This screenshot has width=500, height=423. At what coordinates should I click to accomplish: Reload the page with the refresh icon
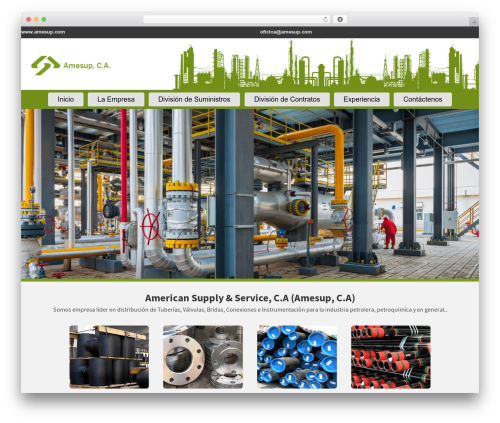click(x=325, y=19)
